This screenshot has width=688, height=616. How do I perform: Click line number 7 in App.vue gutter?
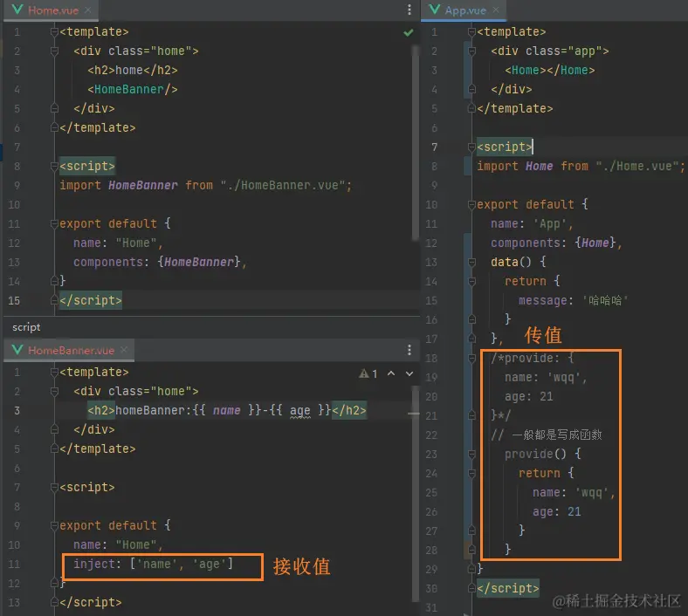435,147
